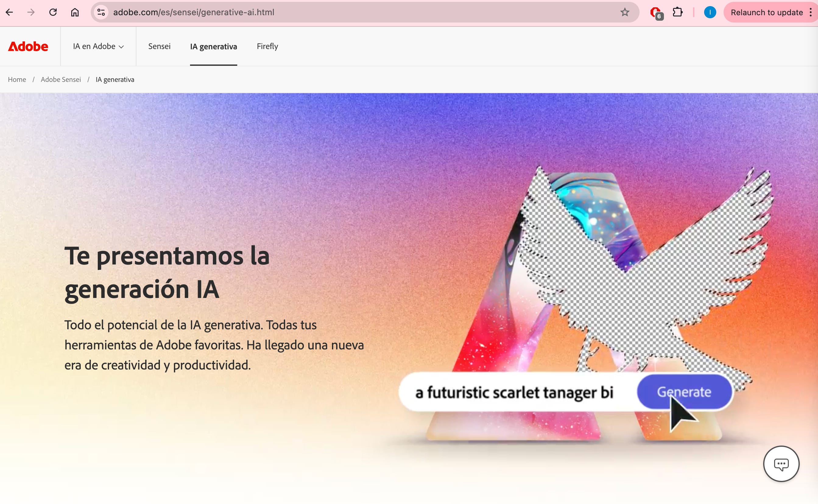Open the Chrome three-dot menu
818x504 pixels.
(811, 12)
